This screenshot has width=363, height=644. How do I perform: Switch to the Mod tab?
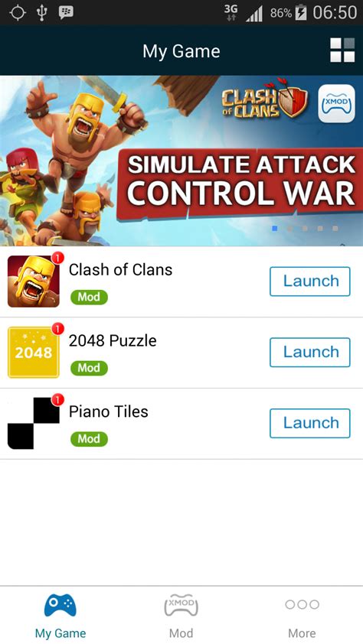pyautogui.click(x=181, y=615)
